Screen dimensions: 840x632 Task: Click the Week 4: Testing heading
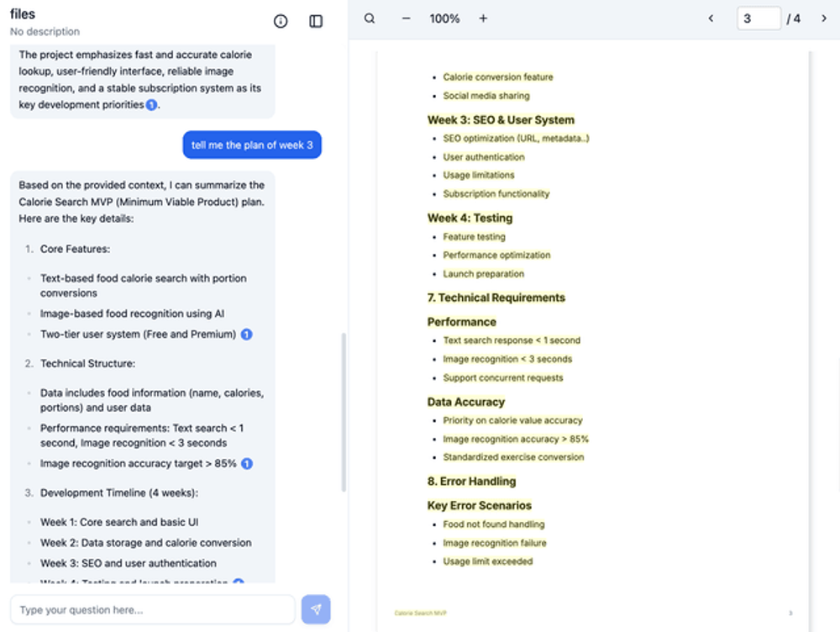click(470, 218)
